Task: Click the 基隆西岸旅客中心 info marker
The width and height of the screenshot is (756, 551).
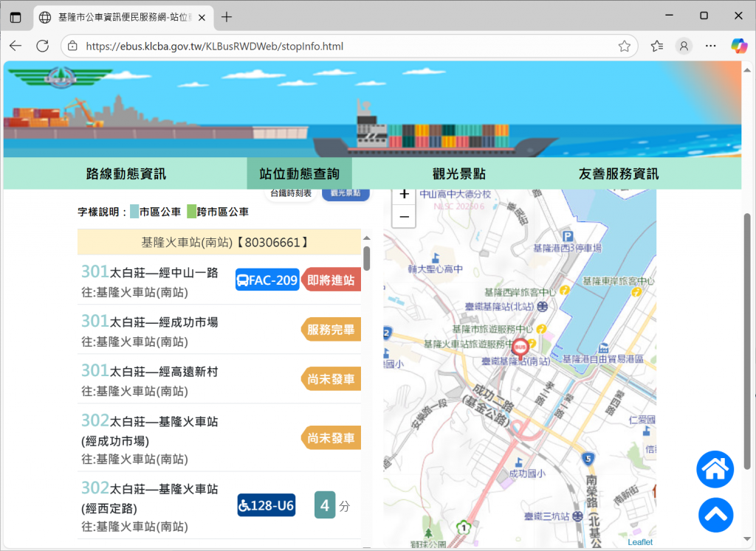Action: [565, 291]
